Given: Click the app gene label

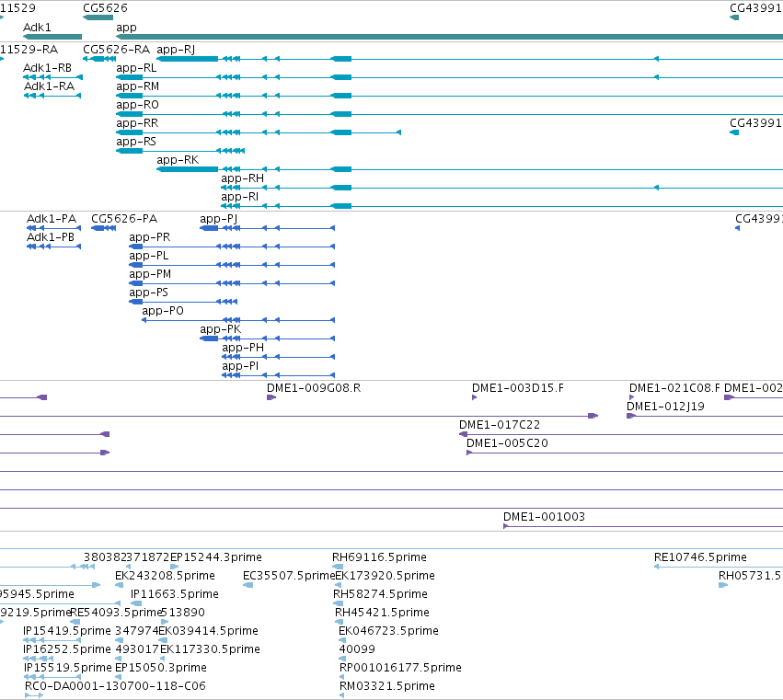Looking at the screenshot, I should (126, 28).
